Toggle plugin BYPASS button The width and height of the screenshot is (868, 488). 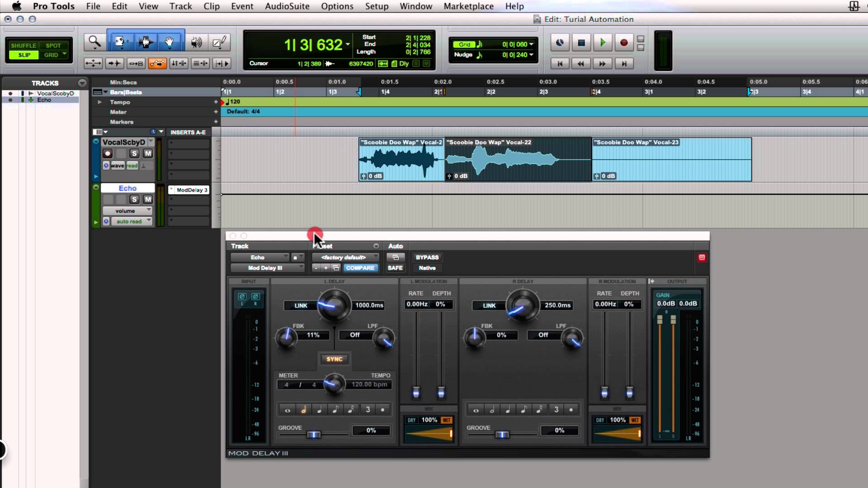427,258
